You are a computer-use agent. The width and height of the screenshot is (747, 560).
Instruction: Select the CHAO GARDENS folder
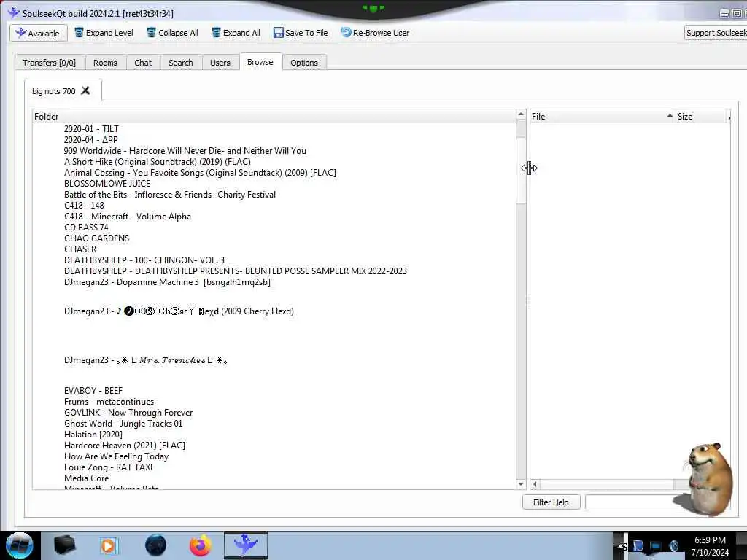pyautogui.click(x=97, y=238)
